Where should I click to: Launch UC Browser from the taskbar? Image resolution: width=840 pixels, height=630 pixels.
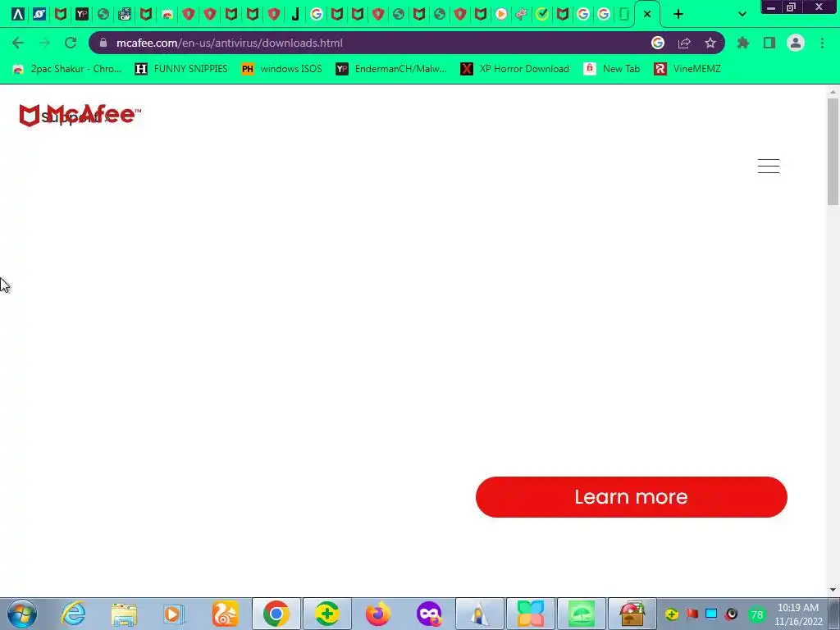[225, 614]
